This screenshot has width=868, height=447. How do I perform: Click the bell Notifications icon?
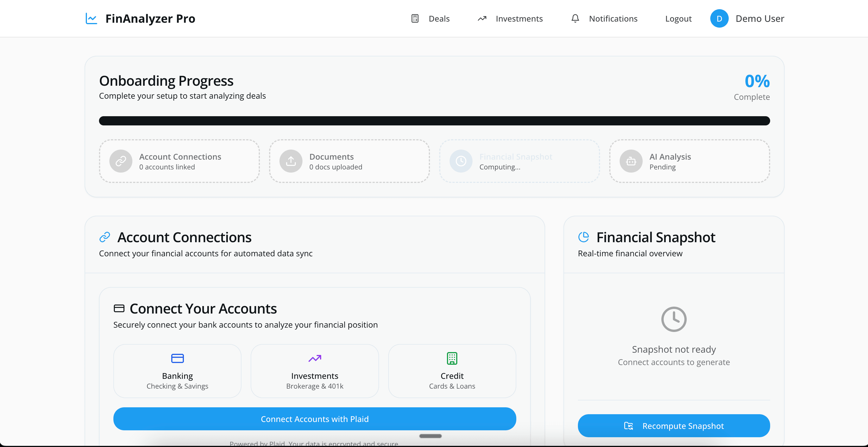[x=575, y=18]
